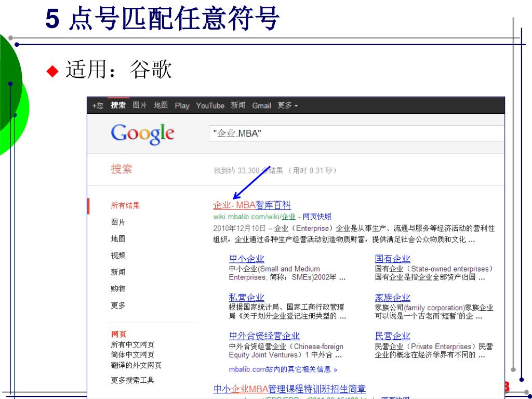Open the 中小企业 sitelink
Image resolution: width=532 pixels, height=399 pixels.
247,259
